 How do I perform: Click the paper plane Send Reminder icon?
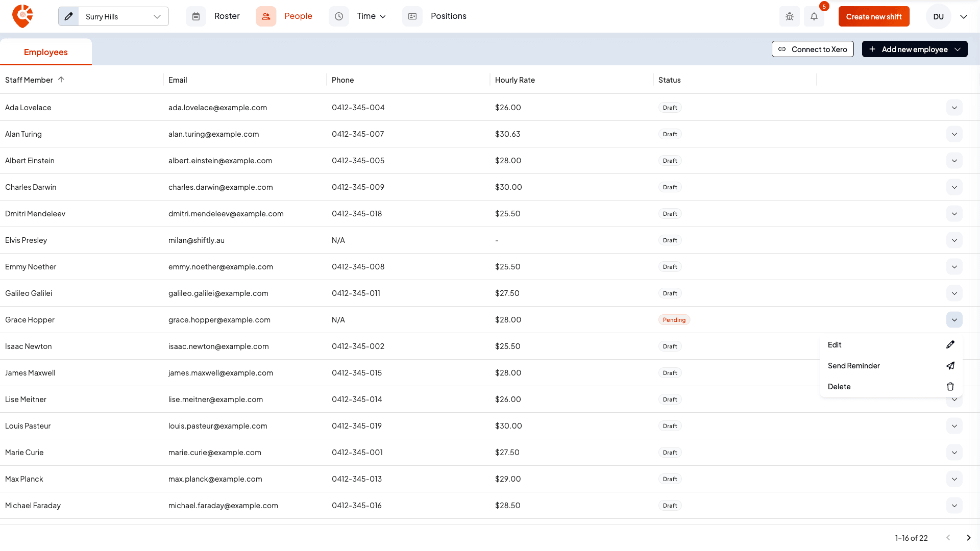click(x=950, y=366)
